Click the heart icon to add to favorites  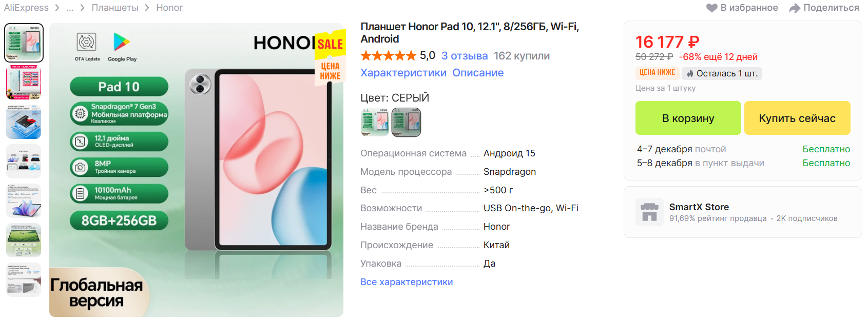tap(711, 8)
